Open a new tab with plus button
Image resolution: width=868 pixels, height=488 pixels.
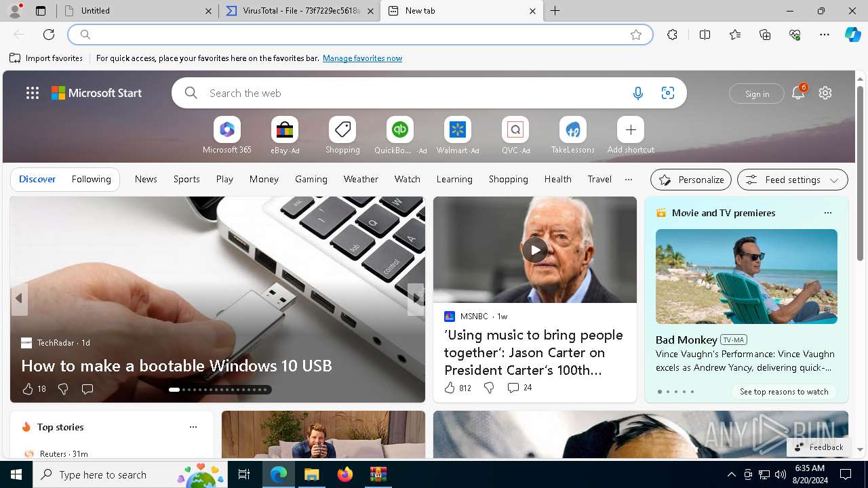[x=555, y=10]
